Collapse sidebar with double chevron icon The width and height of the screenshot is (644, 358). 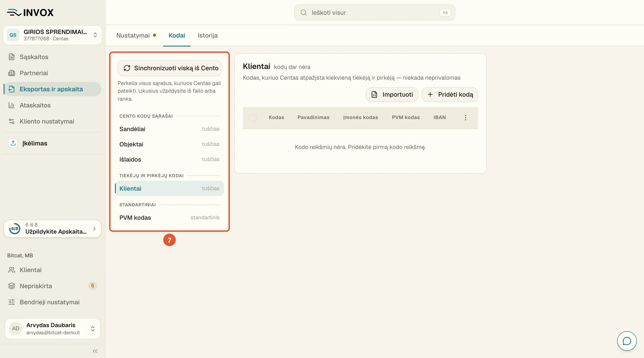click(95, 351)
